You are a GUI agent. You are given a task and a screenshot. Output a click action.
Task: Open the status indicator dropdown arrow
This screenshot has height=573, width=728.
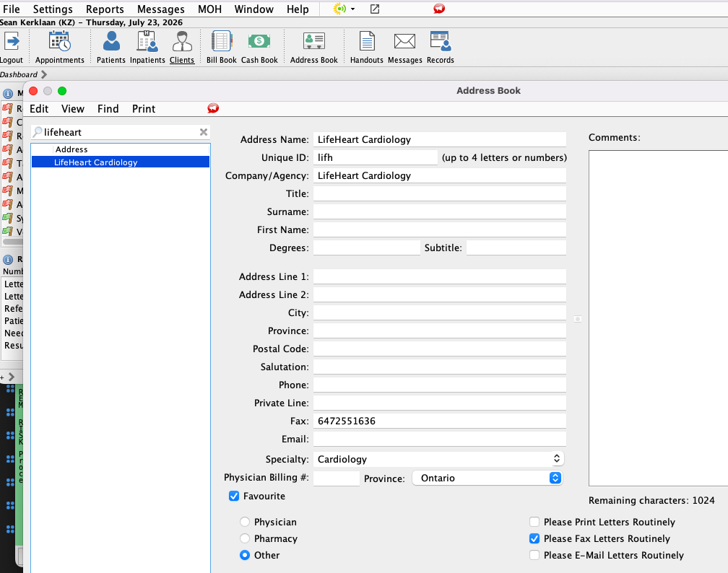[x=353, y=9]
